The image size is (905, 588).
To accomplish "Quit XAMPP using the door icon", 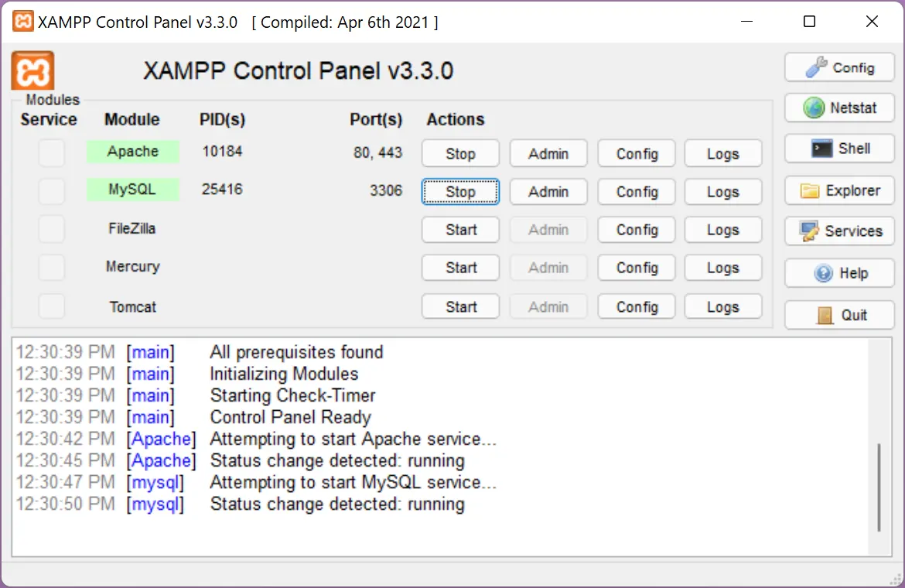I will (x=825, y=316).
